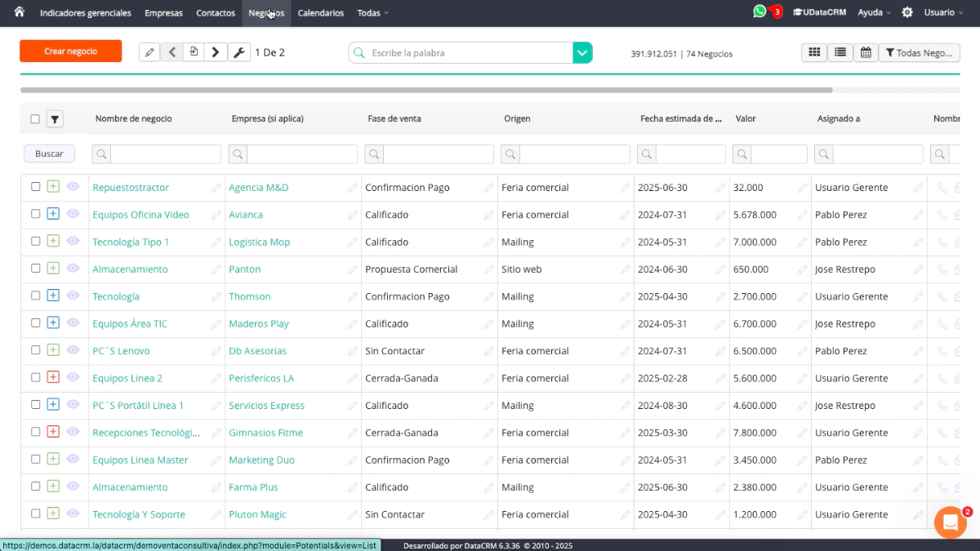This screenshot has width=980, height=551.
Task: Open the search options green dropdown
Action: 582,53
